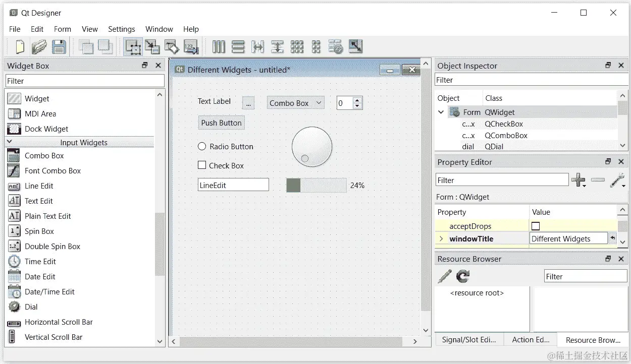The image size is (631, 364).
Task: Apply the Lay Out in Form Layout icon
Action: tap(316, 47)
